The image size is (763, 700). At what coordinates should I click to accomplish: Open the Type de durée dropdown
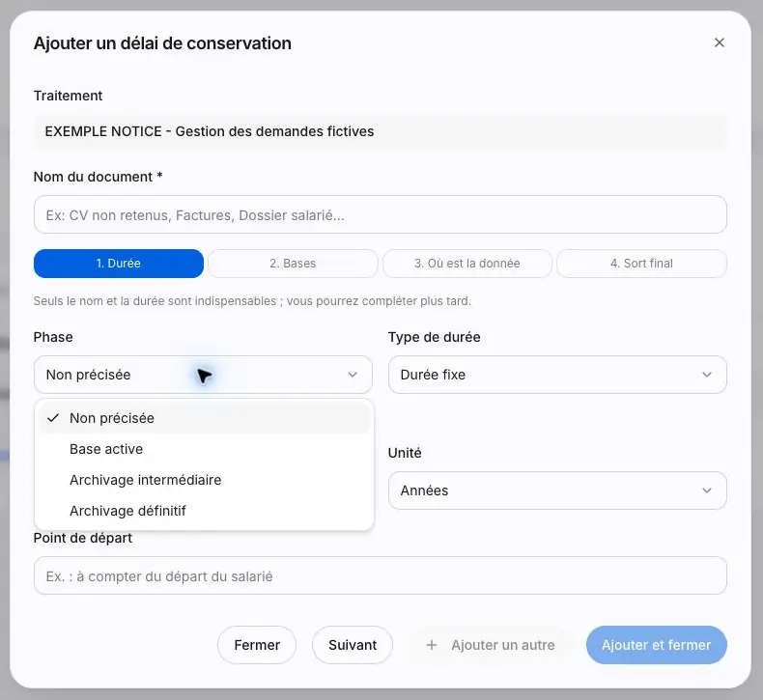[557, 374]
